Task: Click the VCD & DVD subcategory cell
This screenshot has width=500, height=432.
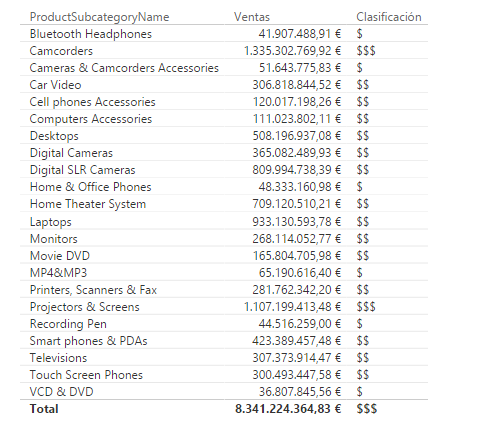Action: [61, 392]
